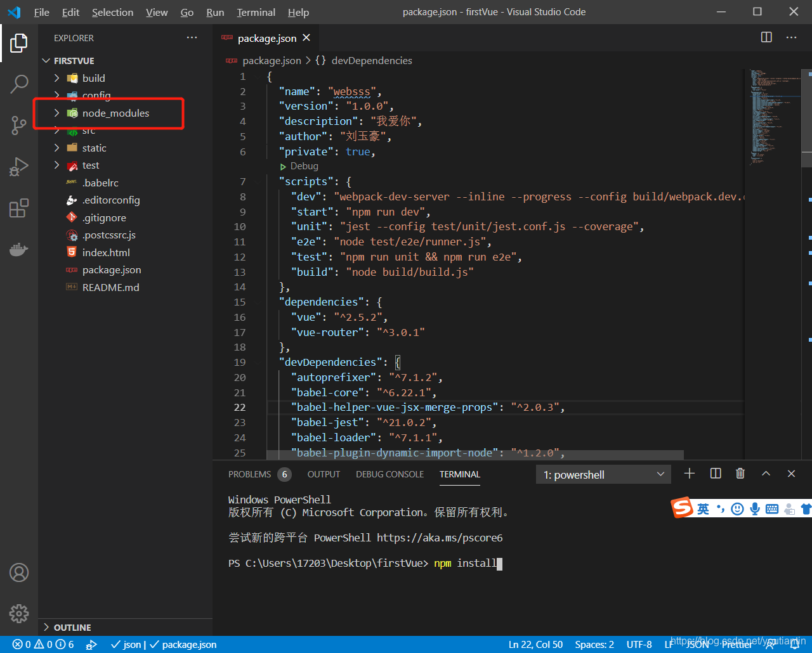Open the View menu

click(x=157, y=12)
